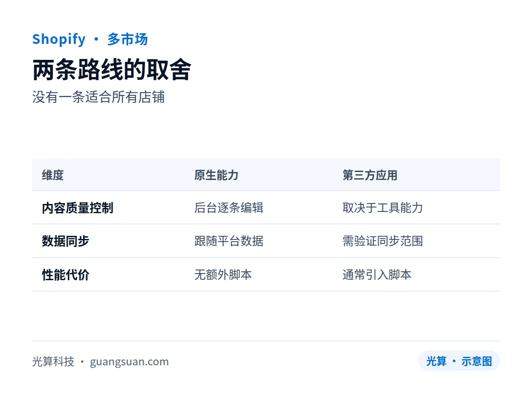Click the cell '取决于工具能力'
This screenshot has height=399, width=532.
[x=383, y=208]
